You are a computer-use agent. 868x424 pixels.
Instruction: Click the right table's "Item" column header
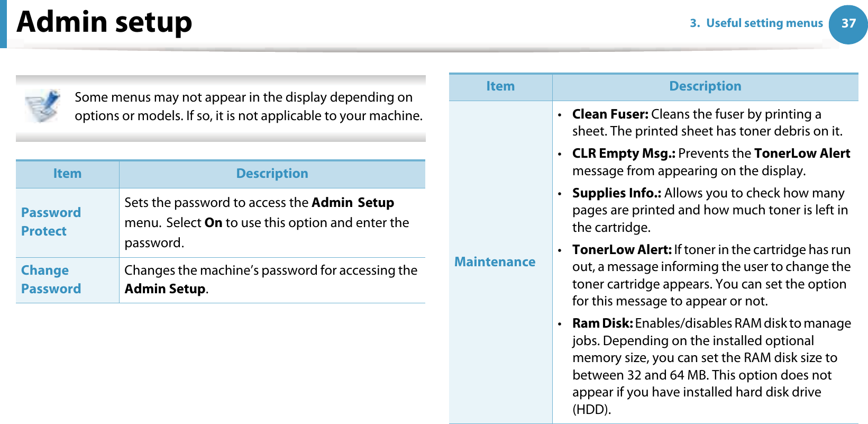500,86
